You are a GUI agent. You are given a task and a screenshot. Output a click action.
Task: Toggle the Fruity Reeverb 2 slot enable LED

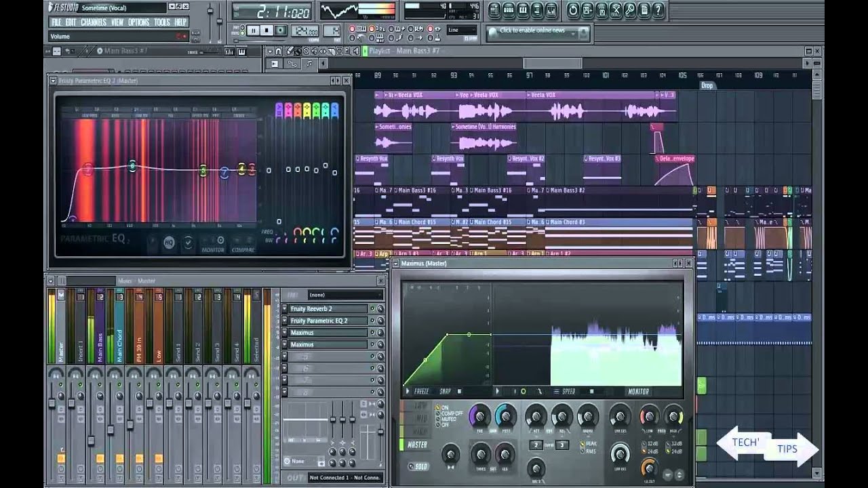(372, 308)
